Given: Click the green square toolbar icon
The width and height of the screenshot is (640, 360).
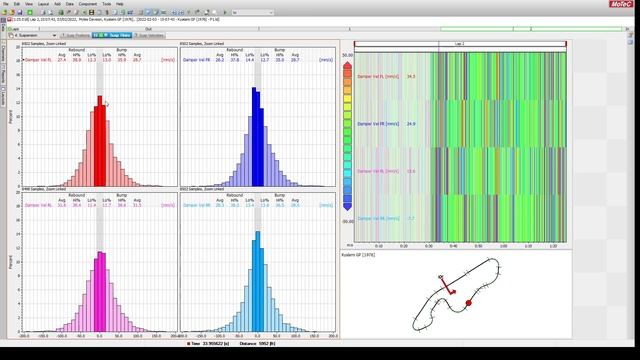Looking at the screenshot, I should (30, 13).
